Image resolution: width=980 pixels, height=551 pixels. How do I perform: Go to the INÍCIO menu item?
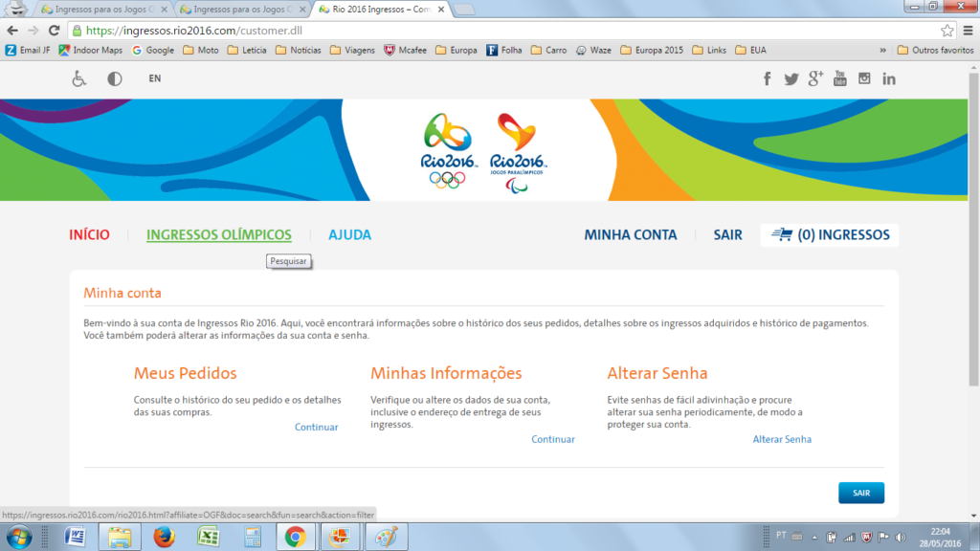tap(89, 235)
